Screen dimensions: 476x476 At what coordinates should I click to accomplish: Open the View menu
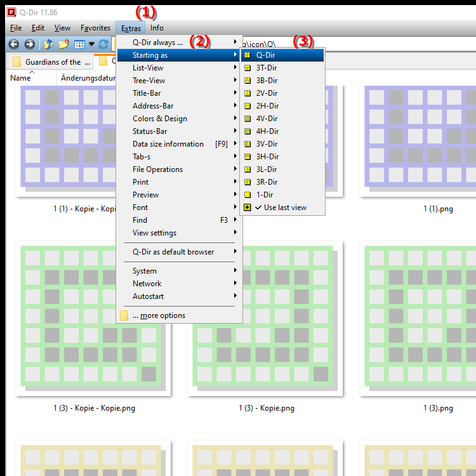[x=62, y=28]
